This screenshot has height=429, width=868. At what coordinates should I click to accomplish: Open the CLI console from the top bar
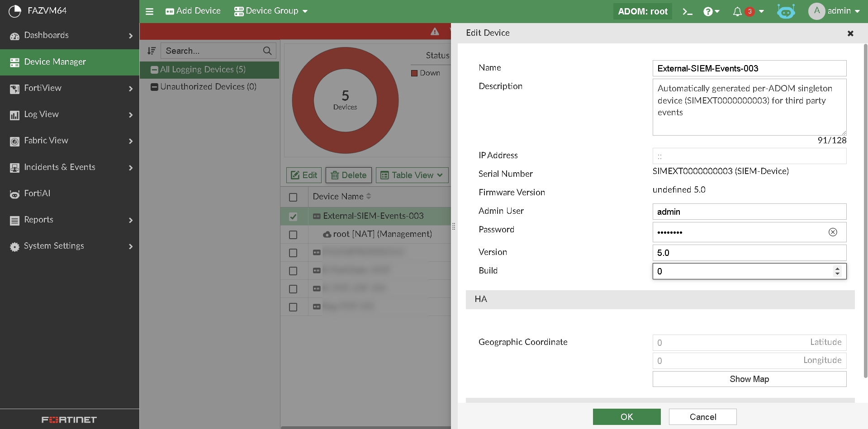coord(687,11)
